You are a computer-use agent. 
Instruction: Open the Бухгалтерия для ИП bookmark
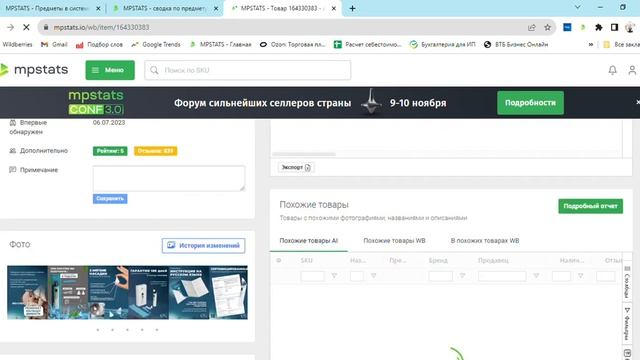pyautogui.click(x=442, y=44)
